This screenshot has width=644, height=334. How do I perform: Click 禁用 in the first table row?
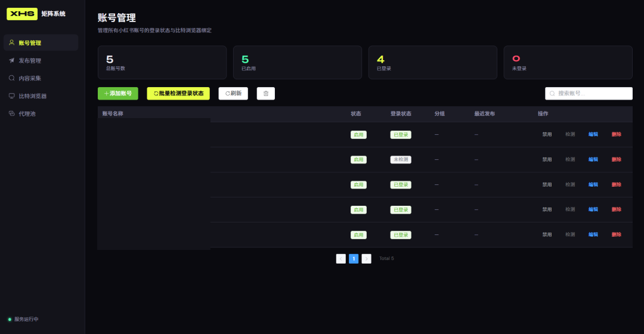coord(547,134)
